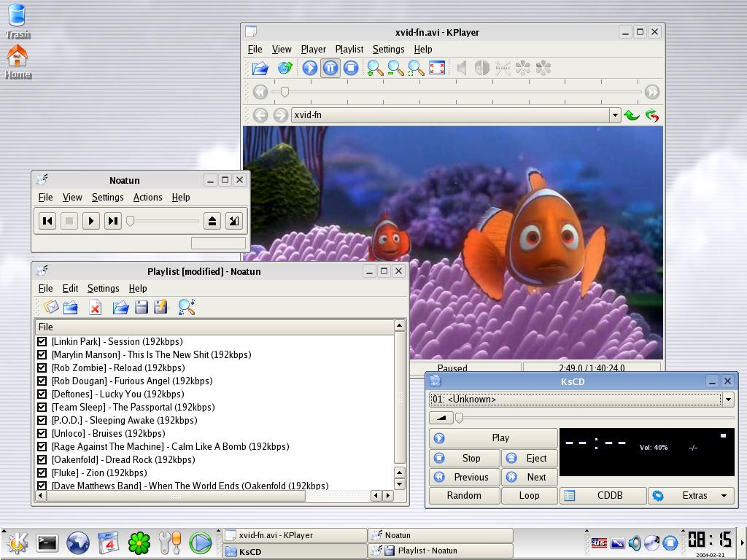Click seek backward arrow in KPlayer
This screenshot has height=560, width=747.
260,91
